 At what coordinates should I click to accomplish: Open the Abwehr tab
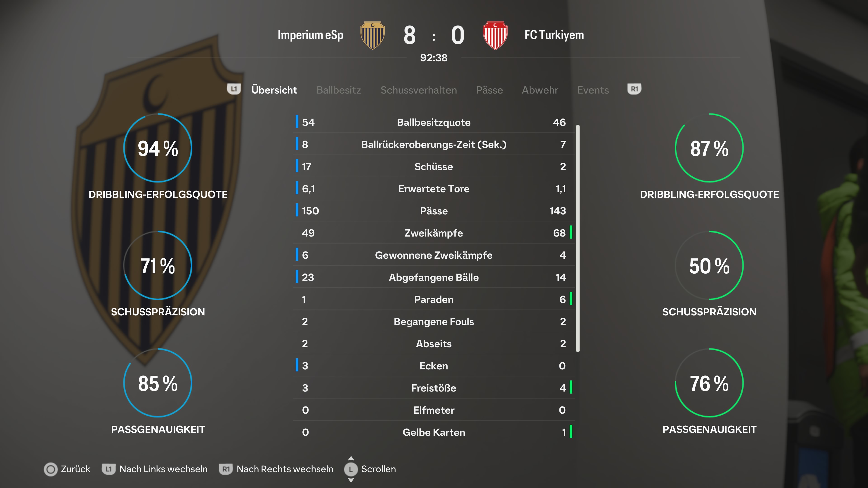click(x=540, y=90)
